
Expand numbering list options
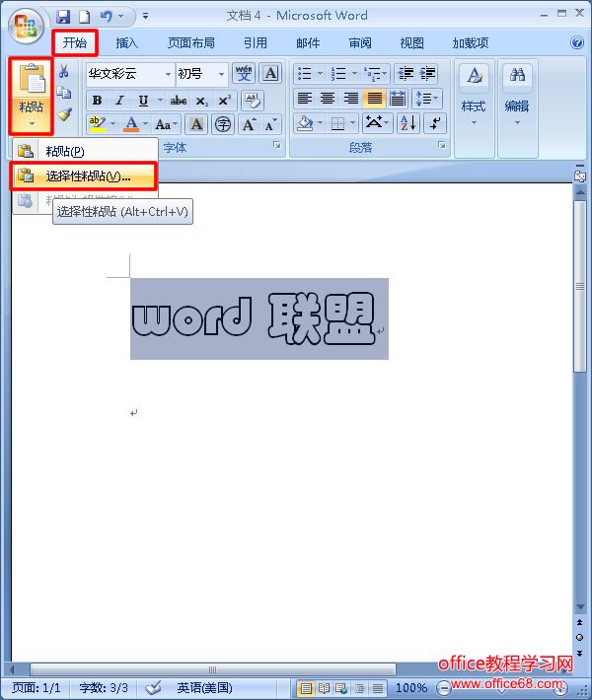354,73
